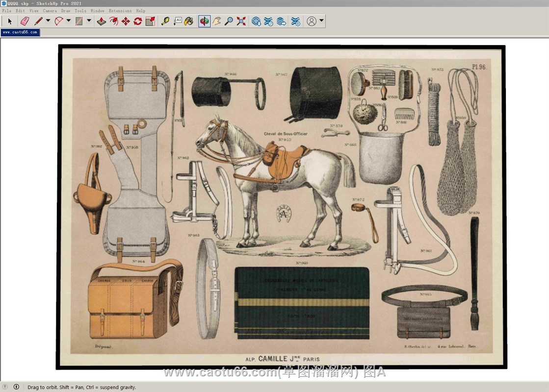Open the Arc tool dropdown arrow
Viewport: 549px width, 392px height.
[x=69, y=21]
